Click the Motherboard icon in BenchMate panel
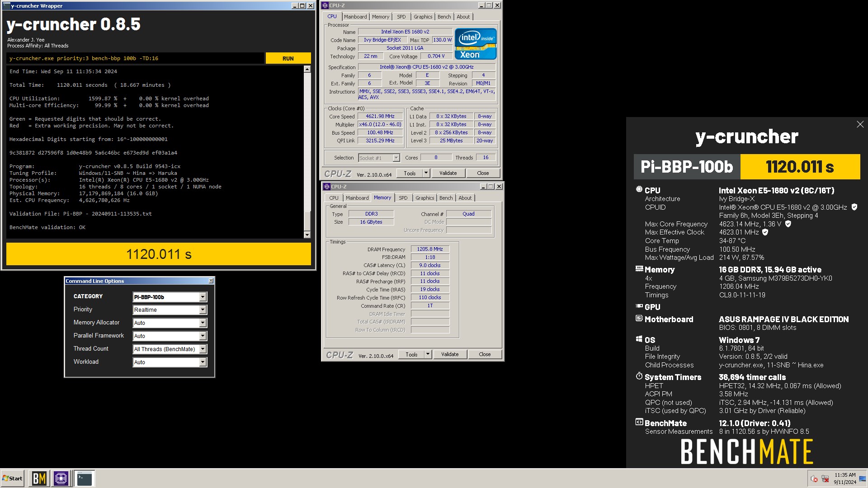This screenshot has width=868, height=488. click(639, 318)
